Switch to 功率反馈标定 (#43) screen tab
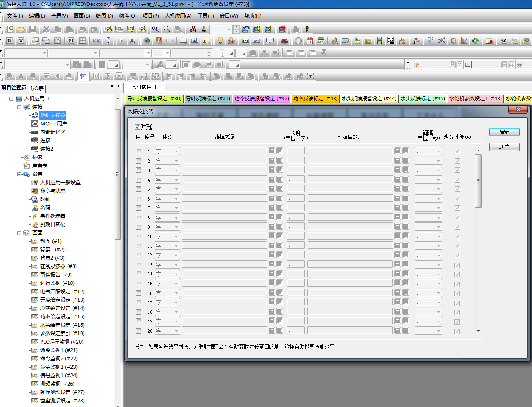 tap(316, 99)
